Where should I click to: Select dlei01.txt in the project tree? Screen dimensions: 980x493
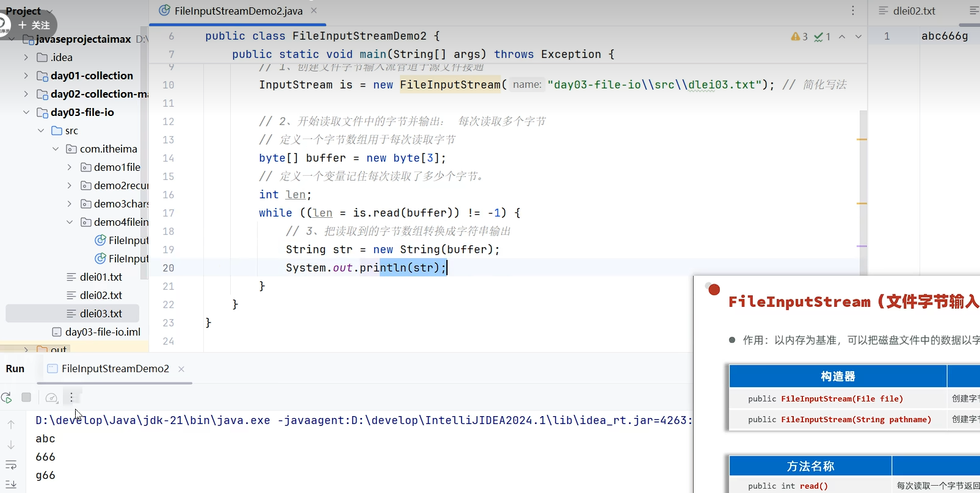[x=101, y=277]
